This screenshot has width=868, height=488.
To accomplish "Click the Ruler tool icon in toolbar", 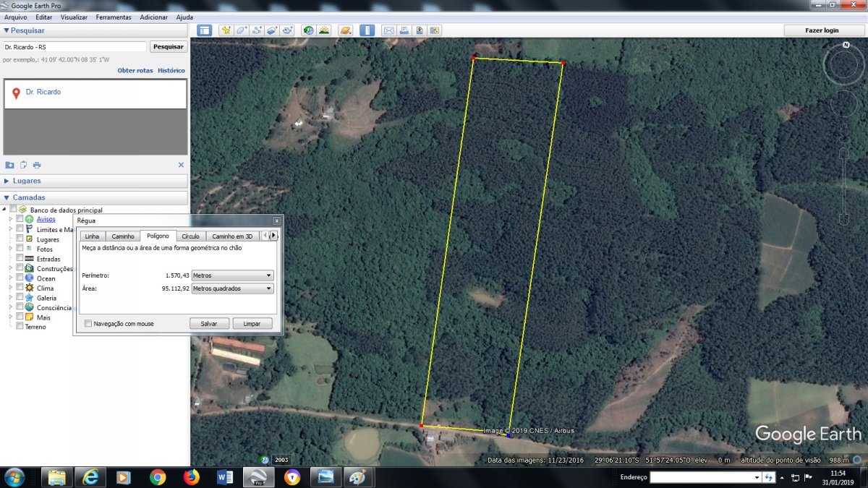I will pyautogui.click(x=367, y=30).
